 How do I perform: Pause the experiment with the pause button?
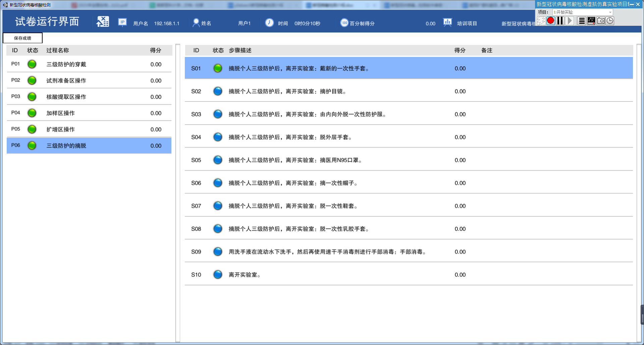560,21
